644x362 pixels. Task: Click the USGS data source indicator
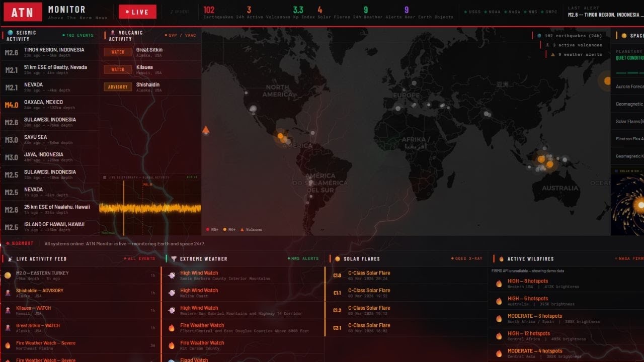pyautogui.click(x=473, y=12)
